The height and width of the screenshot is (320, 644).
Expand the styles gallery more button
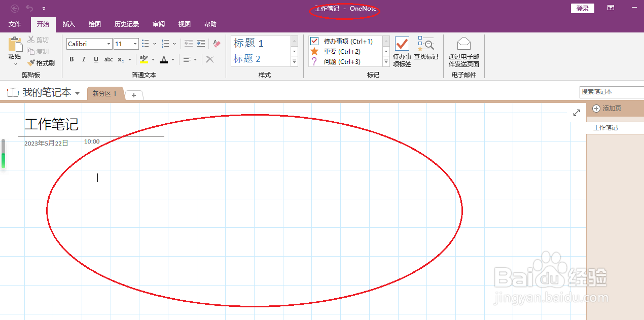(x=294, y=62)
